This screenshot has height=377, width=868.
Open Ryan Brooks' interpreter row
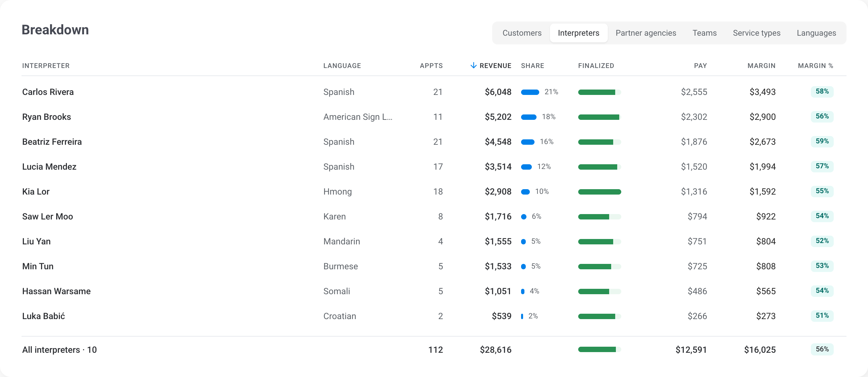[434, 117]
